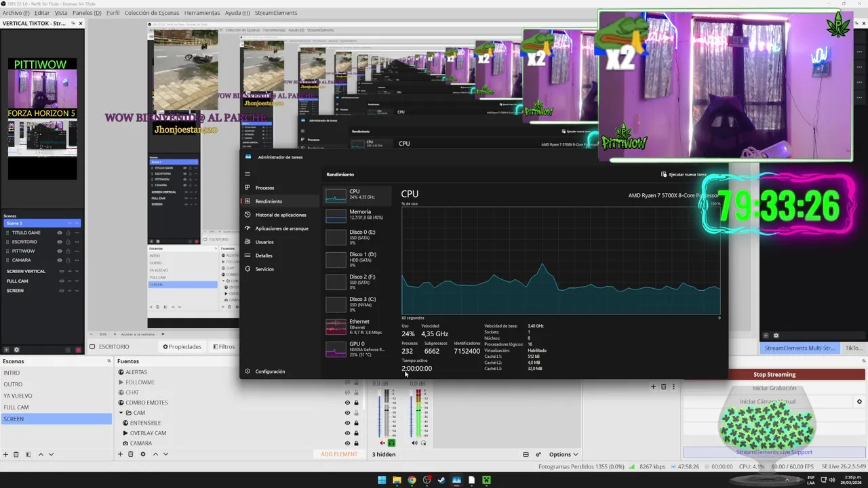Screen dimensions: 868x488
Task: Collapse Scene 1 in Vertical TikTok panel
Action: click(77, 223)
